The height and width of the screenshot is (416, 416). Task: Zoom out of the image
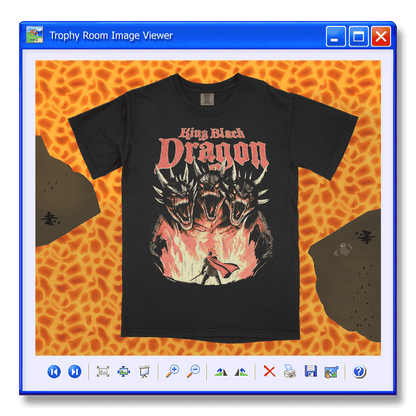[193, 371]
